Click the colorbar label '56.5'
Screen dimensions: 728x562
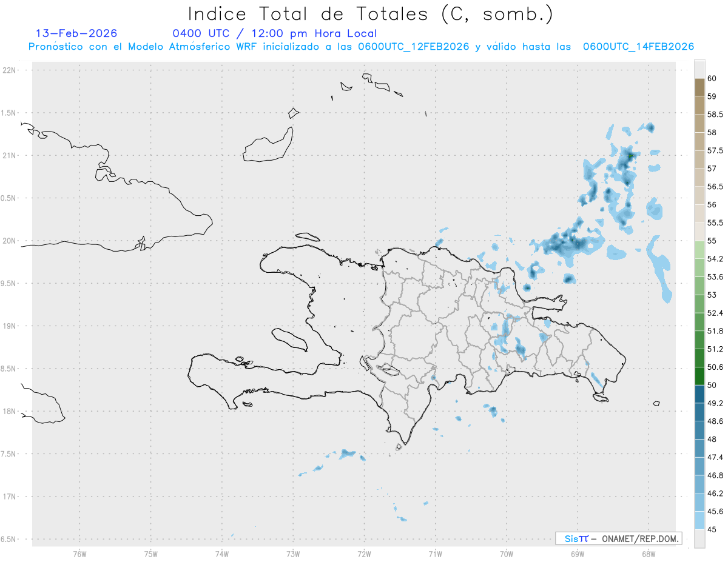[x=715, y=186]
